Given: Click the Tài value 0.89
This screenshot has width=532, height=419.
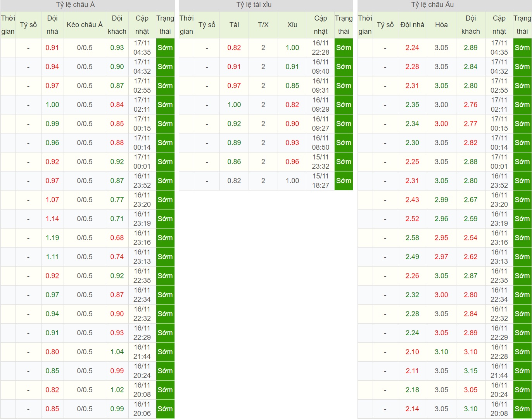Looking at the screenshot, I should tap(234, 143).
